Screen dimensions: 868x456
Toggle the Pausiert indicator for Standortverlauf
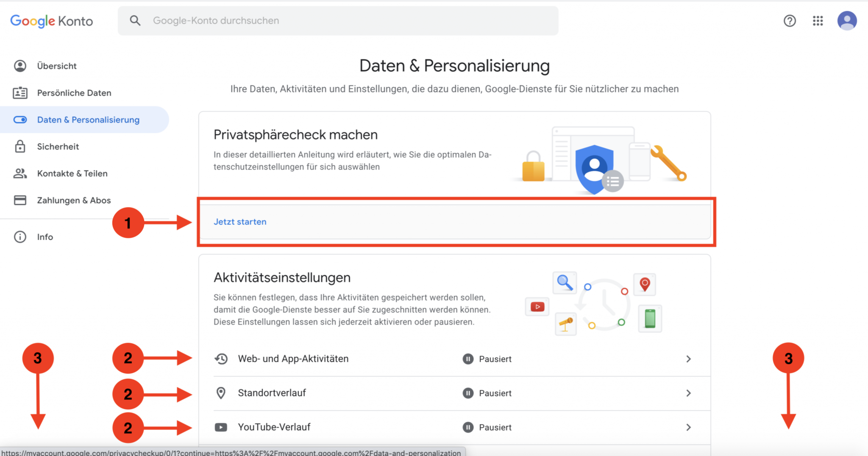click(468, 393)
